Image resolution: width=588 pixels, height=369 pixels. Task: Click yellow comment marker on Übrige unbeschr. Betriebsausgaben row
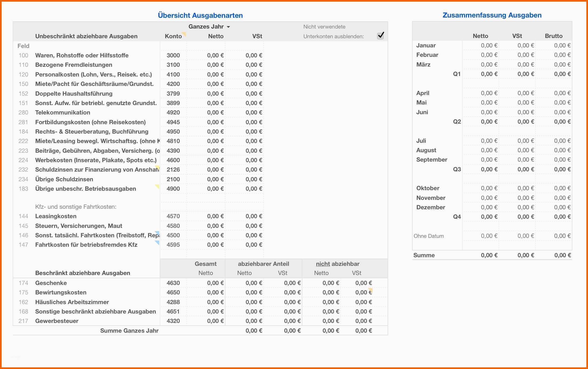[x=157, y=186]
